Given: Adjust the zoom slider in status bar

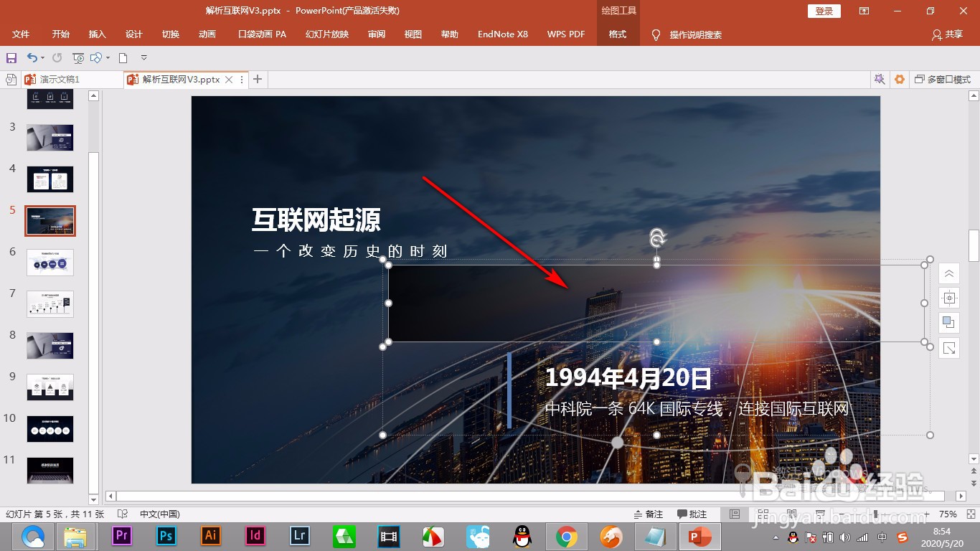Looking at the screenshot, I should (877, 514).
